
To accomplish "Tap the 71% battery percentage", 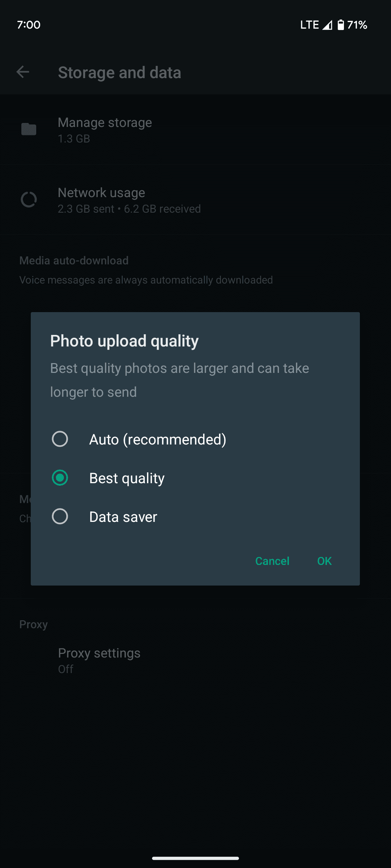I will 357,25.
